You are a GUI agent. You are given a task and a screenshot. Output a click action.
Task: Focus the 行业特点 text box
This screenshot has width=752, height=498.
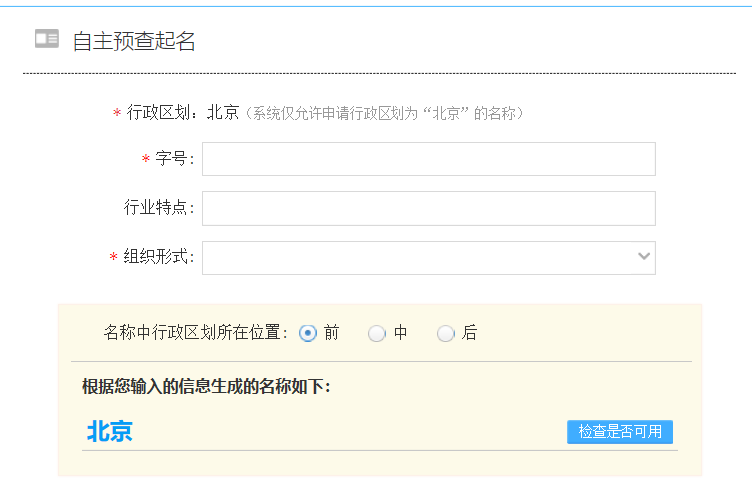(x=428, y=208)
